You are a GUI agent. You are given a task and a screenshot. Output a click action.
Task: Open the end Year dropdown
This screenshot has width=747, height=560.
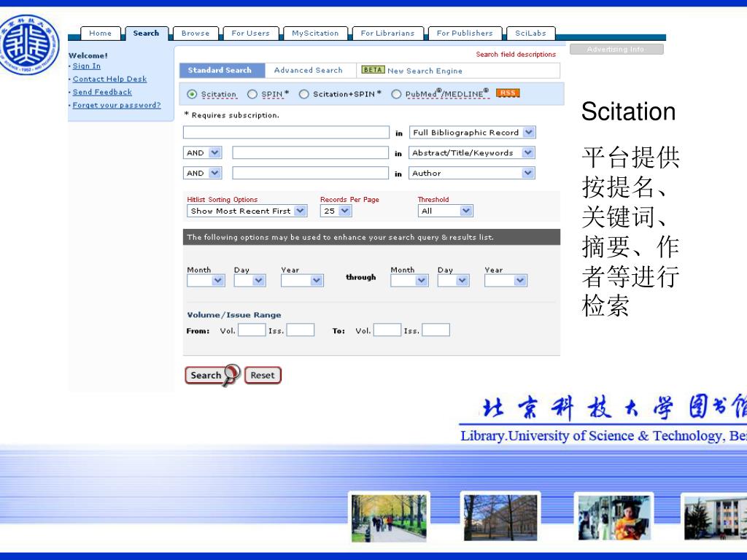point(506,281)
